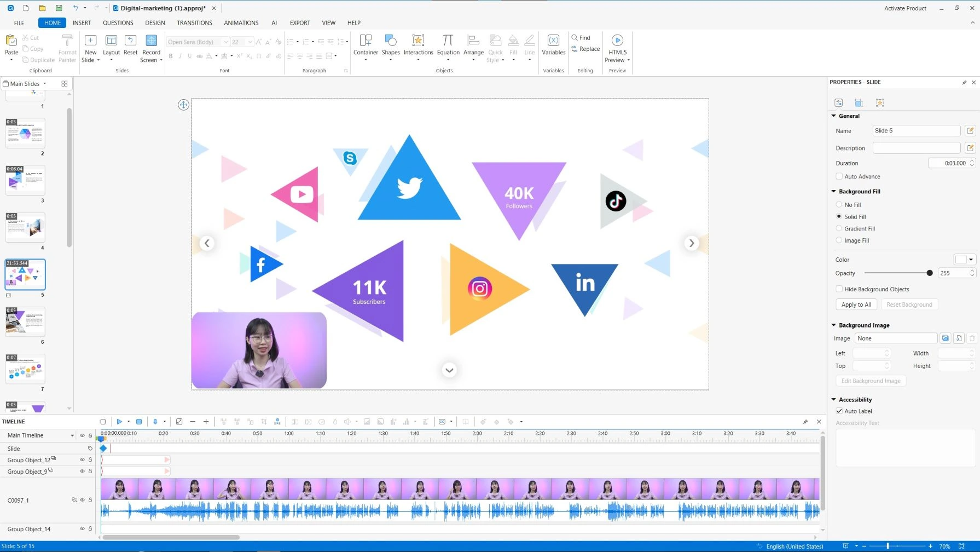The height and width of the screenshot is (552, 980).
Task: Check Hide Background Objects
Action: point(839,289)
